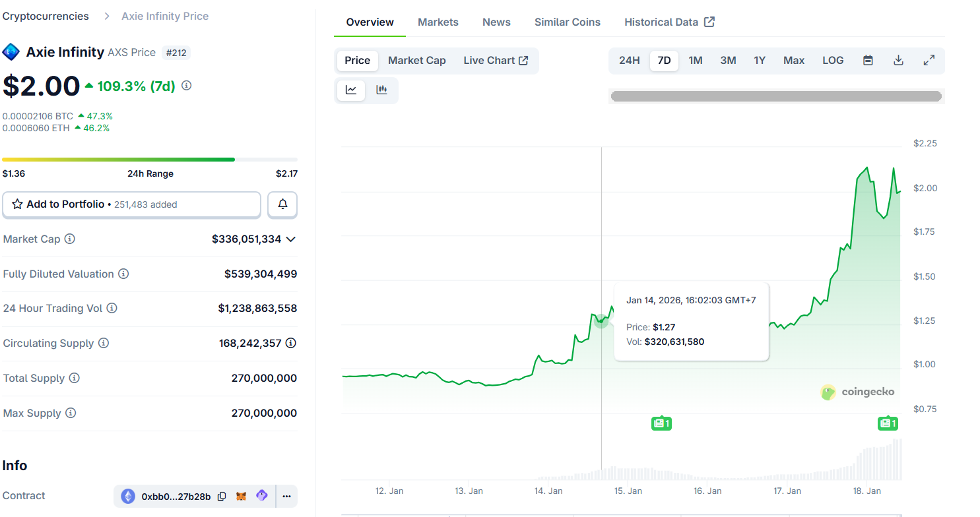Click the MetaMask fox icon

242,497
